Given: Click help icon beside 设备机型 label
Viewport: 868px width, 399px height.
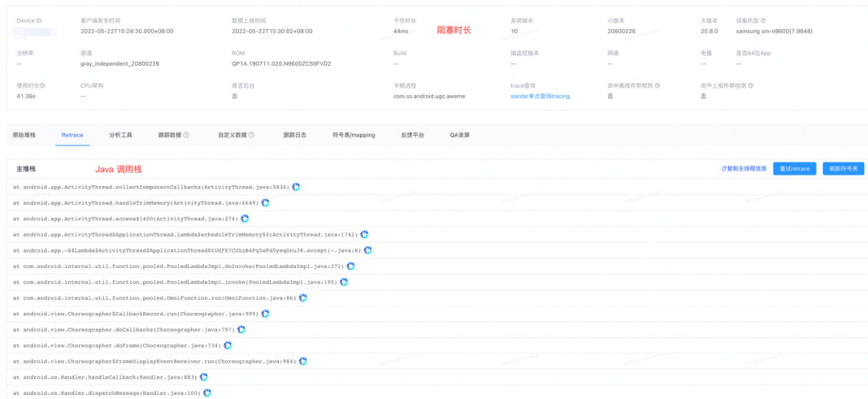Looking at the screenshot, I should [763, 20].
